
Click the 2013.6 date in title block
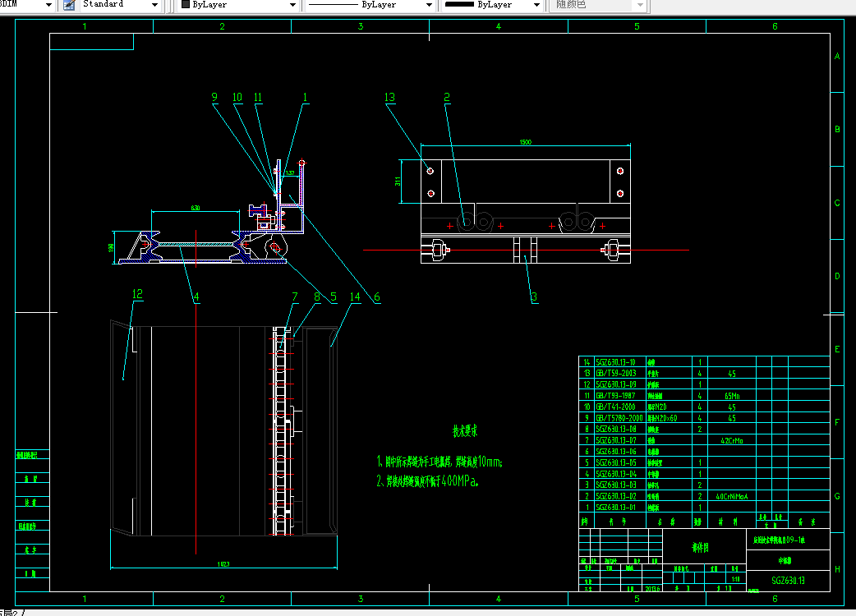pos(652,589)
